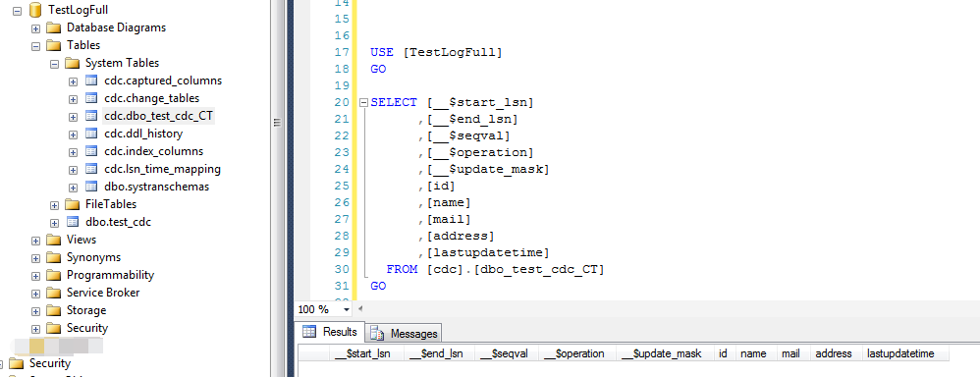Expand cdc.dbo_test_cdc_CT table node
Viewport: 980px width, 377px height.
[x=73, y=116]
